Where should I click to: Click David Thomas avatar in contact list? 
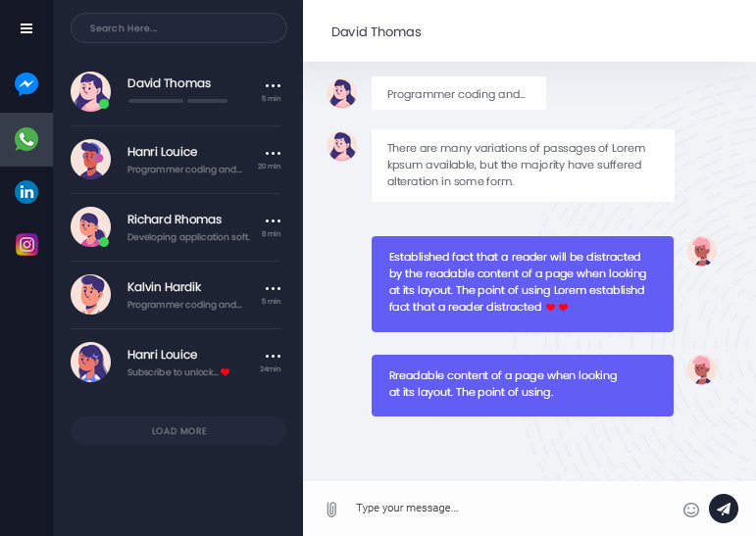(90, 91)
